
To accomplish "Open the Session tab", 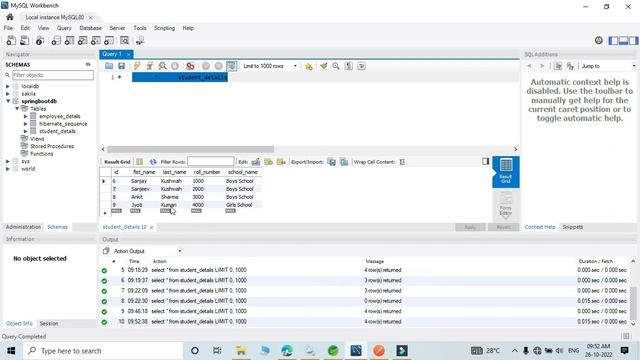I will (x=49, y=323).
